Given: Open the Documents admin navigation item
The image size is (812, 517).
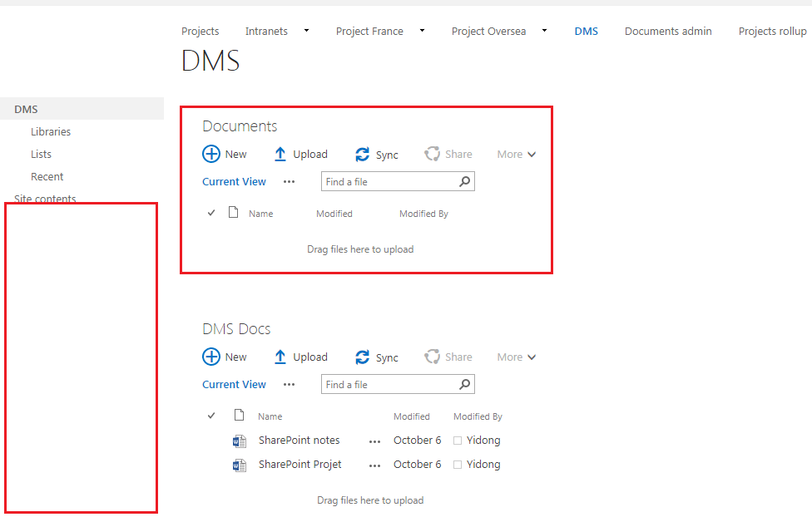Looking at the screenshot, I should 668,31.
